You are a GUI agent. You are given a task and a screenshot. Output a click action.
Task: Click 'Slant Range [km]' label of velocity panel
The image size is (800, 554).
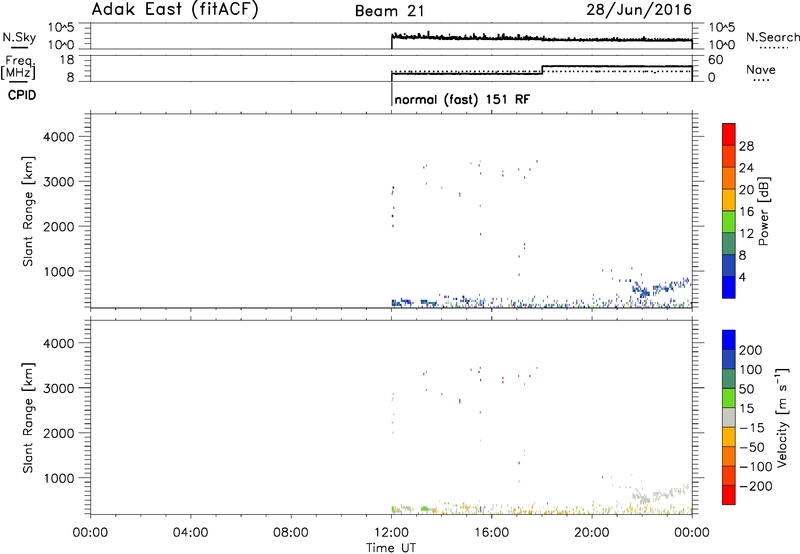pos(28,418)
